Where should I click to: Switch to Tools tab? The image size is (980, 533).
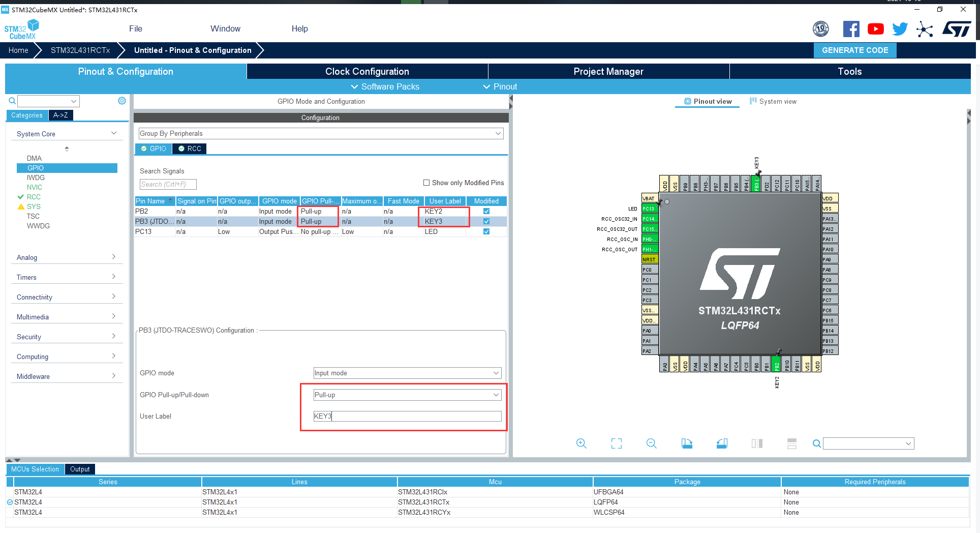850,71
